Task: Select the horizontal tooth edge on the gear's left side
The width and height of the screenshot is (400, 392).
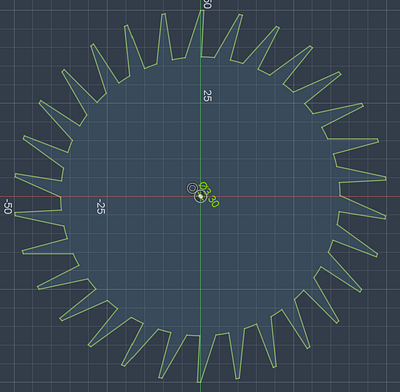Action: [x=48, y=254]
